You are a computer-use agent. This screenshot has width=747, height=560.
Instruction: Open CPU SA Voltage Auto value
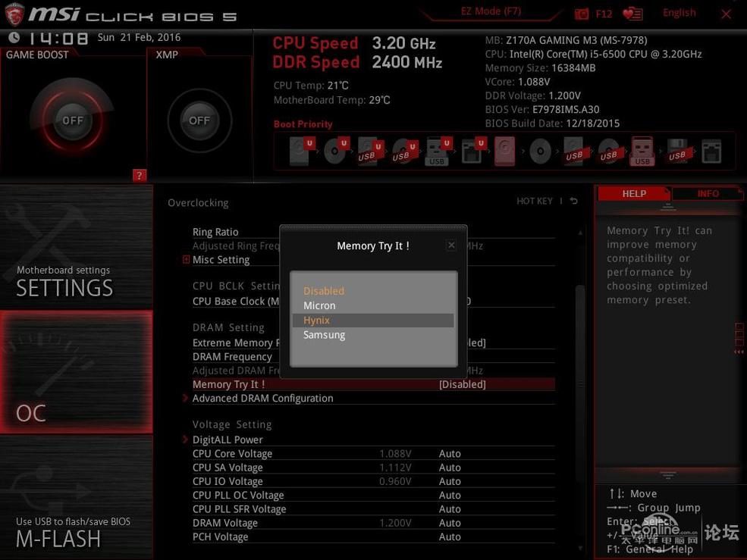coord(450,468)
